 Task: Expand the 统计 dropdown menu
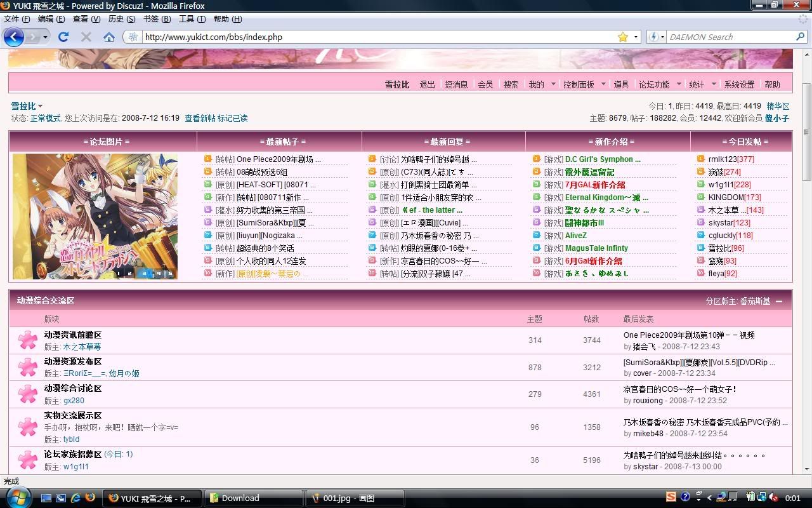tap(714, 84)
